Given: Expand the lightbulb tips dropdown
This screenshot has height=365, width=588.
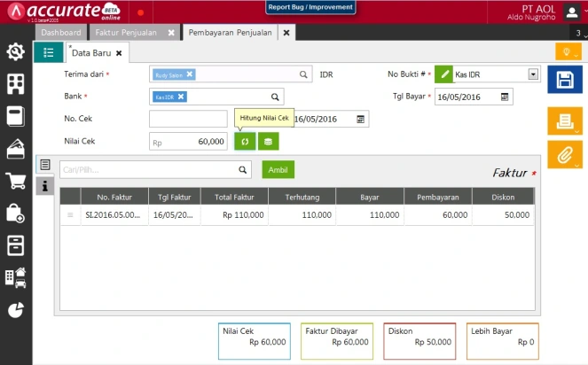Looking at the screenshot, I should [568, 52].
